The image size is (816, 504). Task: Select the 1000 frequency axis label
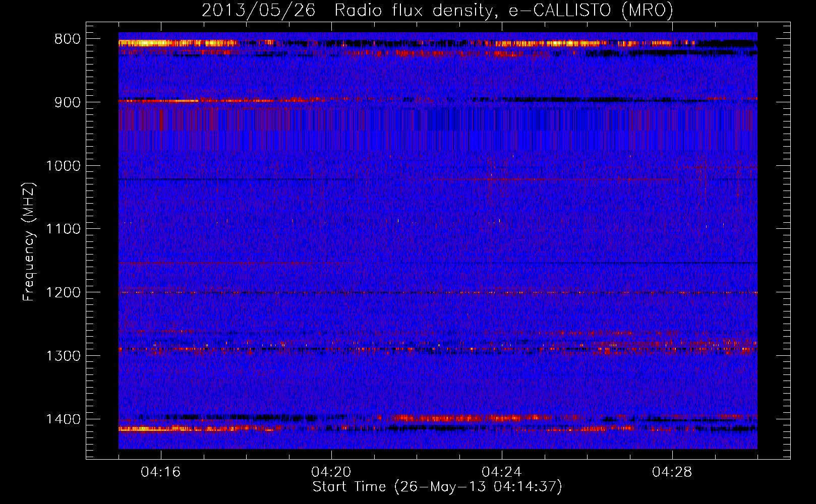point(63,166)
